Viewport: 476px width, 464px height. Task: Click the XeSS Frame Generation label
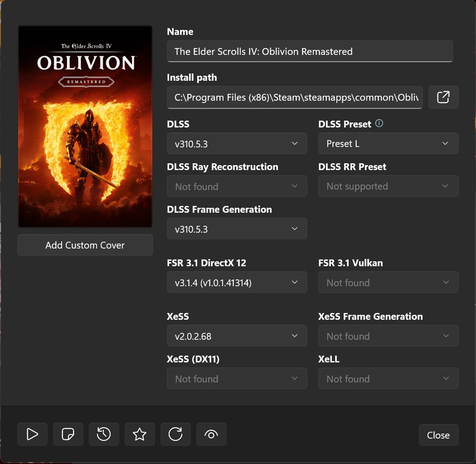[370, 317]
